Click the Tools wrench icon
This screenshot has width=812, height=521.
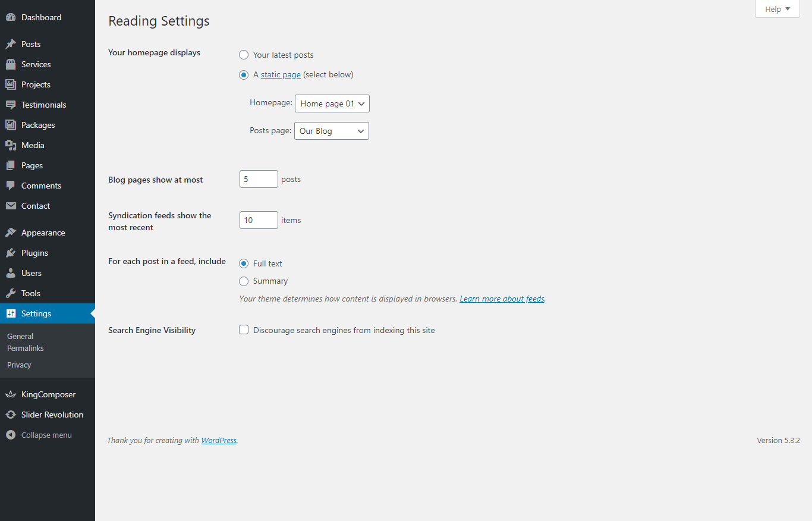coord(11,293)
